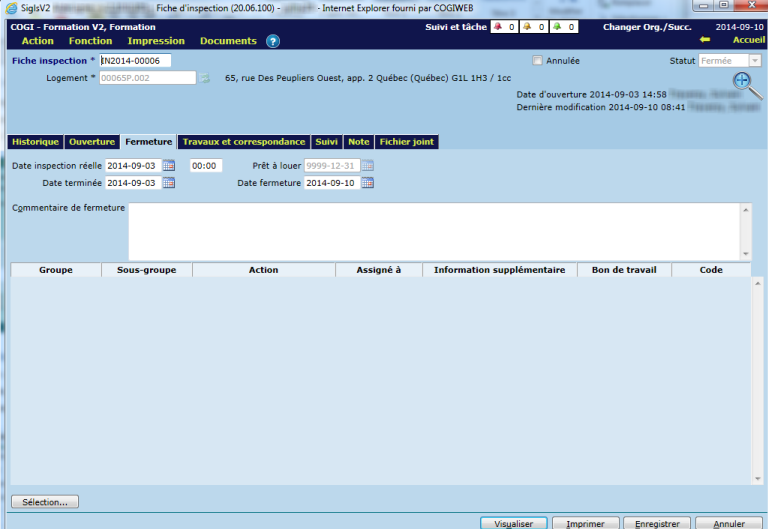Click the red bell alert icon

497,27
